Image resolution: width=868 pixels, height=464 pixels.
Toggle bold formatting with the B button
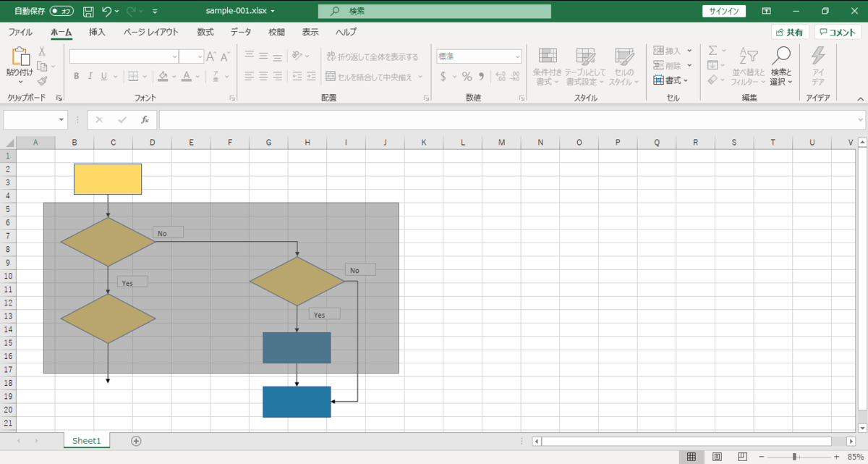tap(75, 75)
